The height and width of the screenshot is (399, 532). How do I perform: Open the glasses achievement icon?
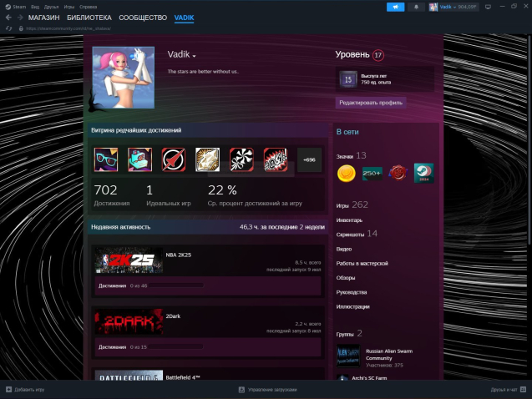tap(106, 159)
